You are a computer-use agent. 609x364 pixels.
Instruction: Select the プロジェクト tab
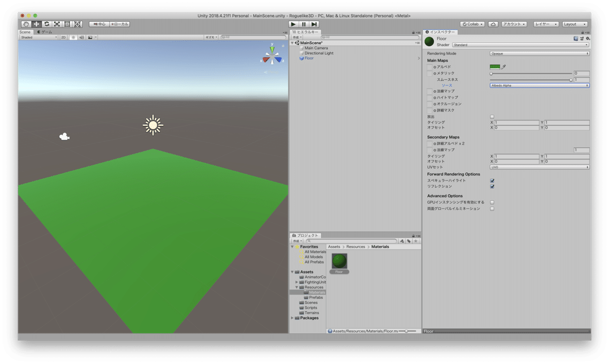(306, 235)
